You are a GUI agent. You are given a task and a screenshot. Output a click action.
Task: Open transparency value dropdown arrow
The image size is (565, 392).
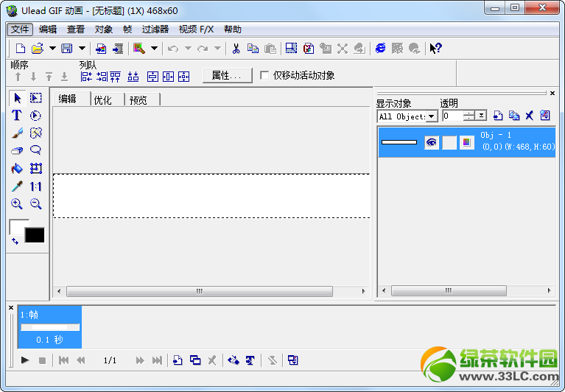point(482,116)
